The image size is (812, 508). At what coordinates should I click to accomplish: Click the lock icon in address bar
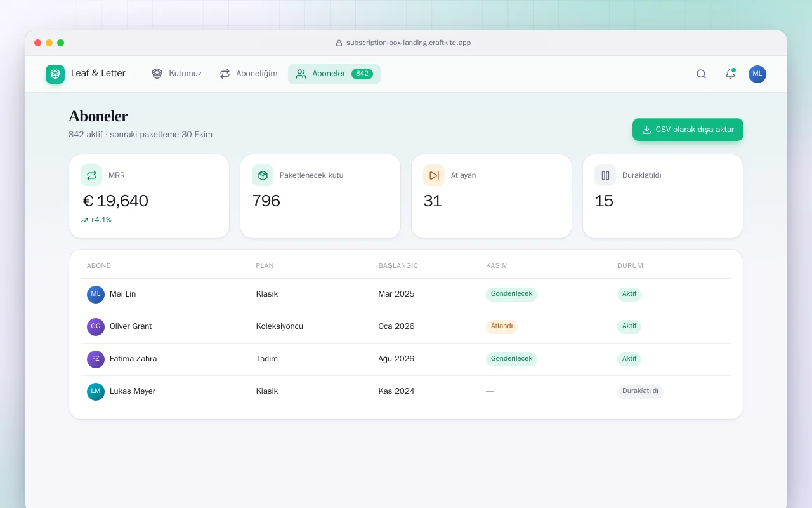[x=339, y=43]
